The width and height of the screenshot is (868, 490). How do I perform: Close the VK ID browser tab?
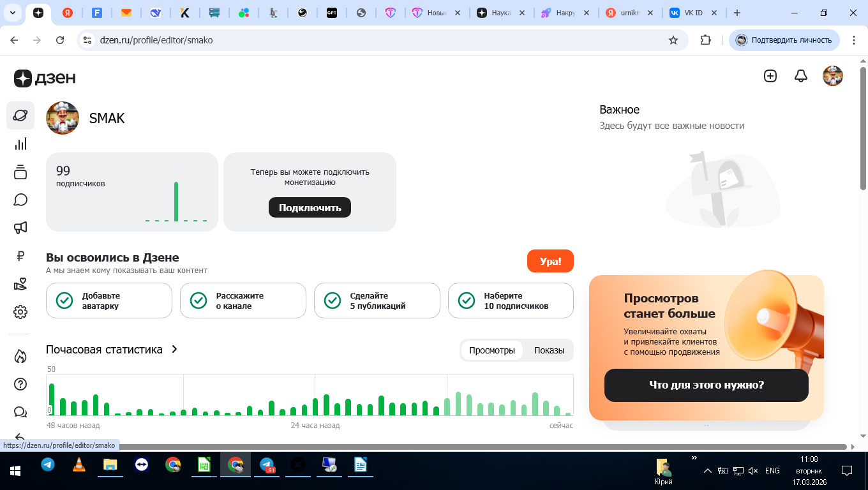click(714, 13)
